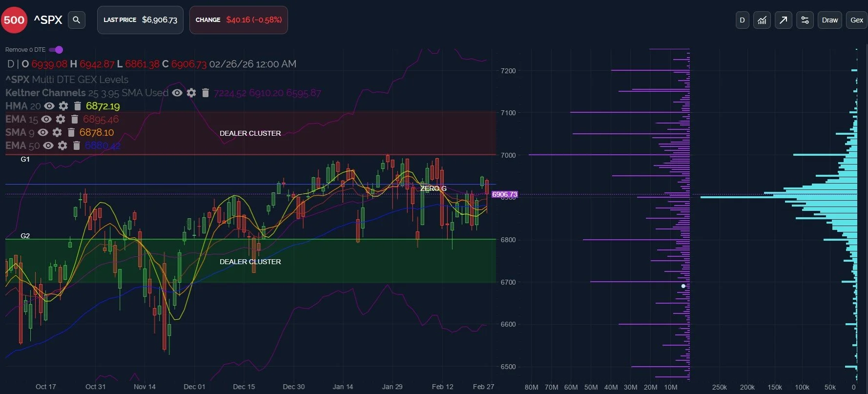Click the G2 level label
868x394 pixels.
tap(25, 236)
